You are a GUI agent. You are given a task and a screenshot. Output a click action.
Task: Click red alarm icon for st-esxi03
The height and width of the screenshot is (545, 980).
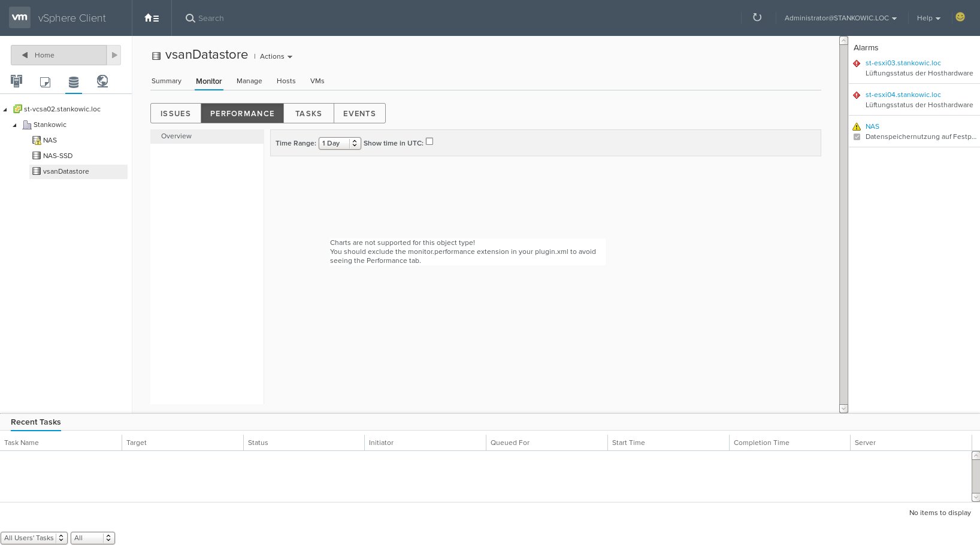(857, 63)
